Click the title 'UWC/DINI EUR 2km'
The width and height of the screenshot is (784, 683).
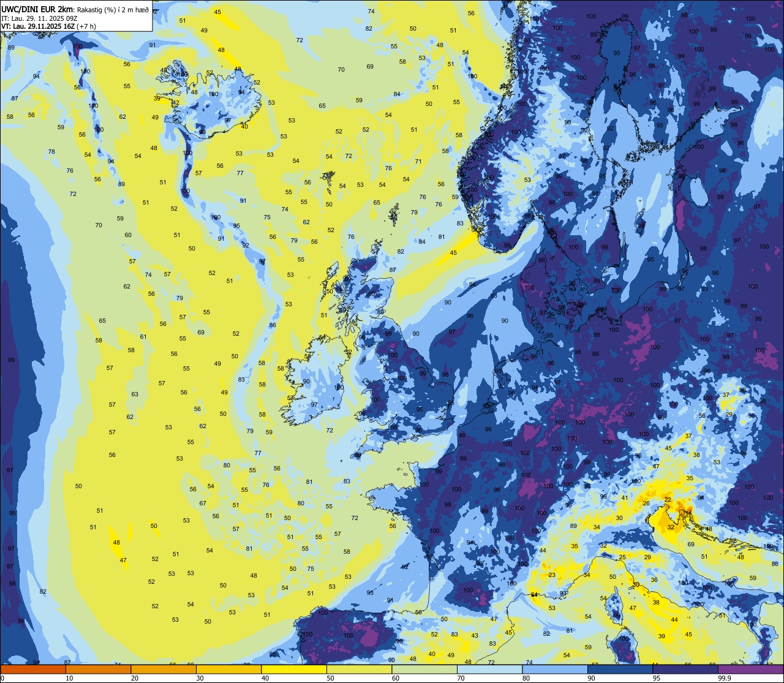(x=37, y=9)
